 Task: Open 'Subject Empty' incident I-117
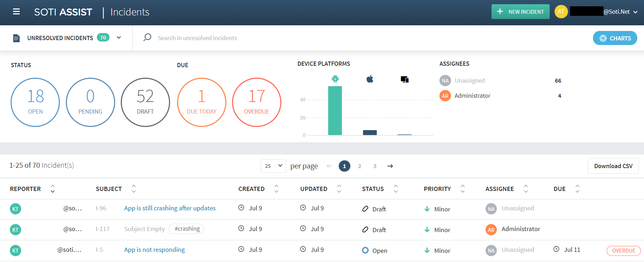click(144, 229)
